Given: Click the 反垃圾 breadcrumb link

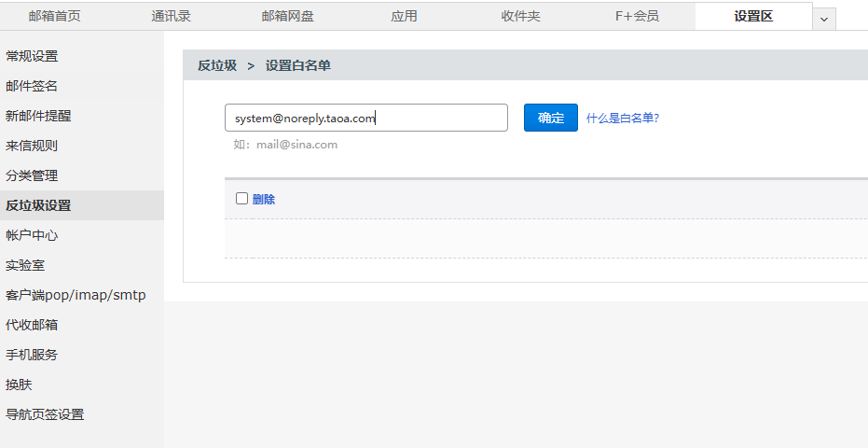Looking at the screenshot, I should 216,65.
